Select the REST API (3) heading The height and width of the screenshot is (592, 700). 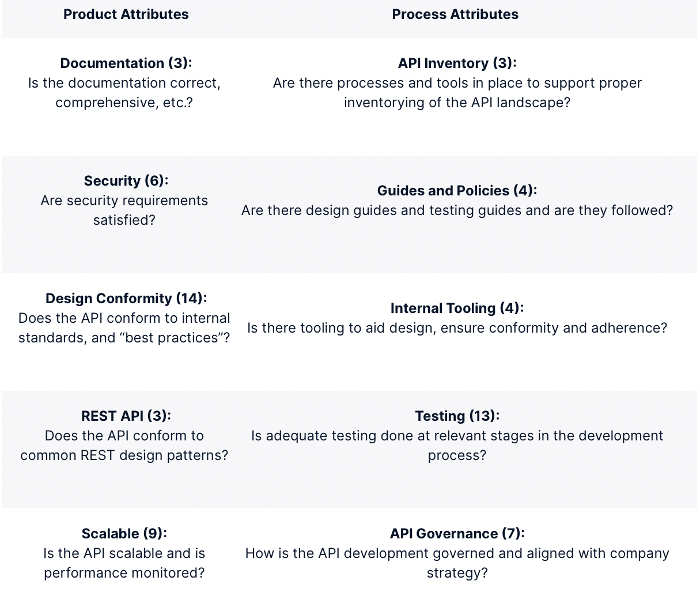pos(126,416)
